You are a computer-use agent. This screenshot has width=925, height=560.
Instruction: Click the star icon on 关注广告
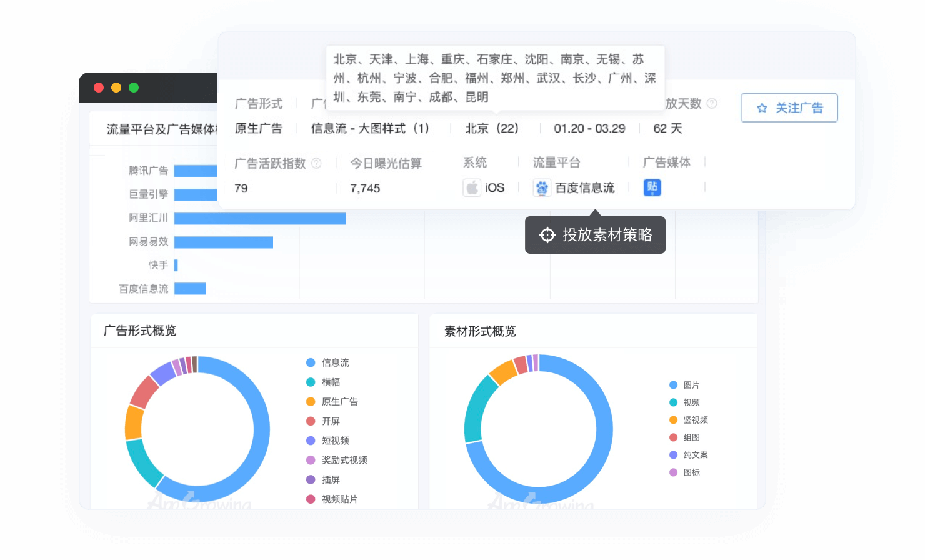(x=761, y=108)
